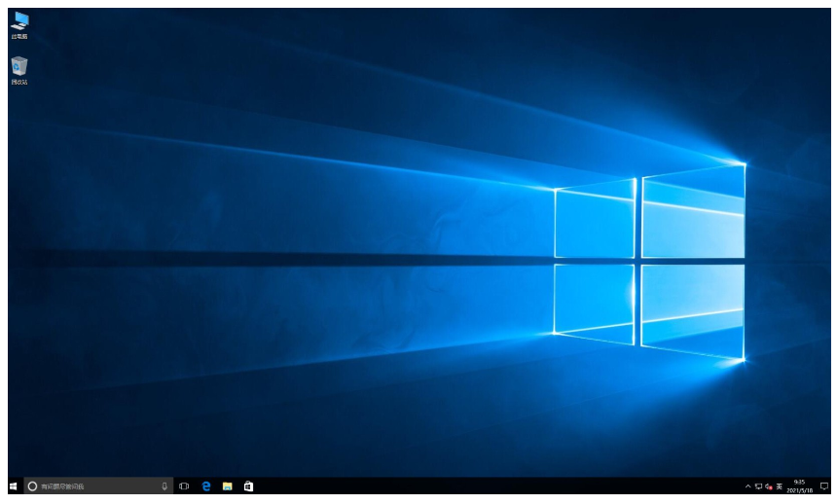This screenshot has width=837, height=504.
Task: Expand hidden system tray icons
Action: point(747,486)
